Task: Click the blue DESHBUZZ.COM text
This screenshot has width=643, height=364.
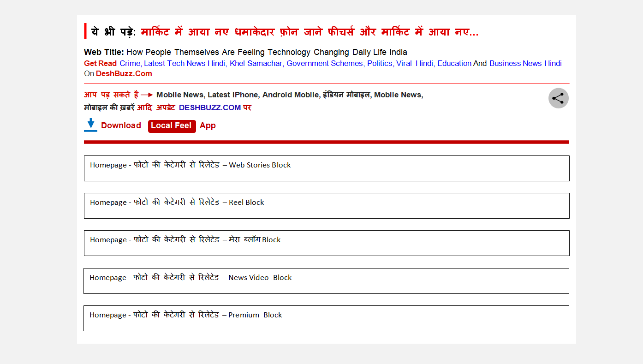Action: (x=210, y=108)
